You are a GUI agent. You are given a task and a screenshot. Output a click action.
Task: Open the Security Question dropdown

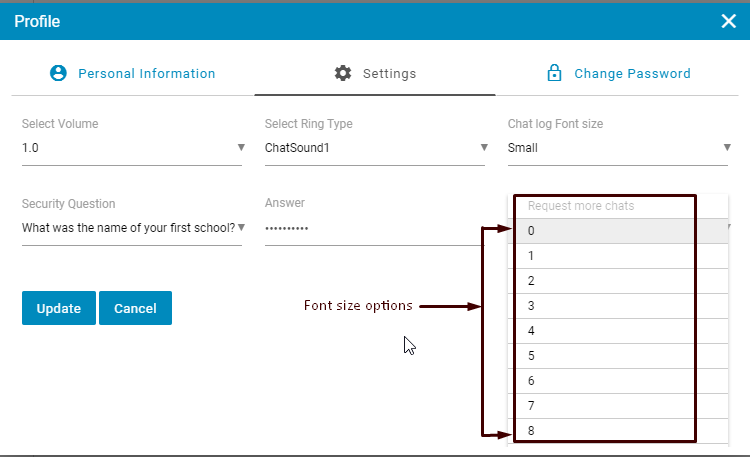(132, 226)
